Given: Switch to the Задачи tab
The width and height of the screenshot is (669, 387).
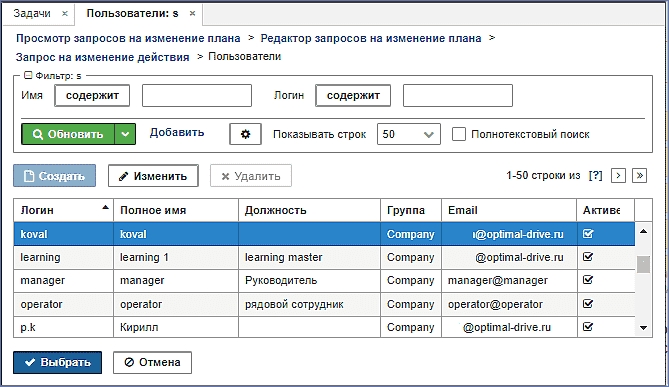Looking at the screenshot, I should (32, 14).
